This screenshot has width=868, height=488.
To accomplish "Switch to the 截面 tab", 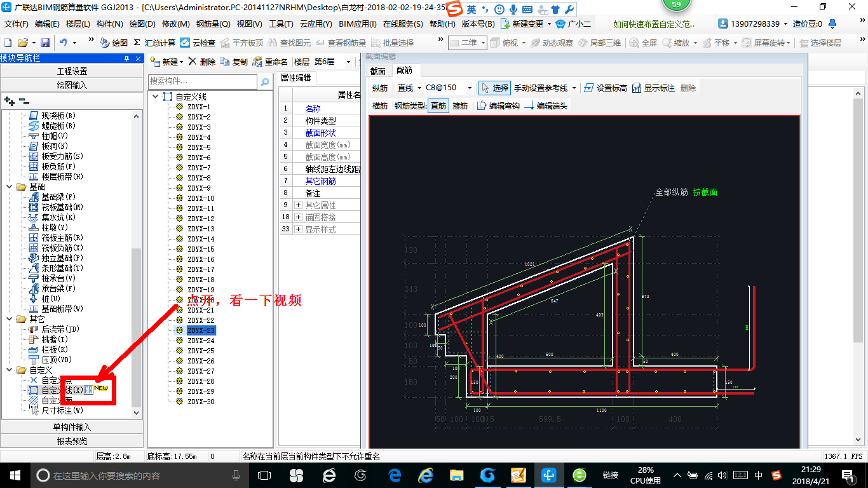I will tap(377, 71).
